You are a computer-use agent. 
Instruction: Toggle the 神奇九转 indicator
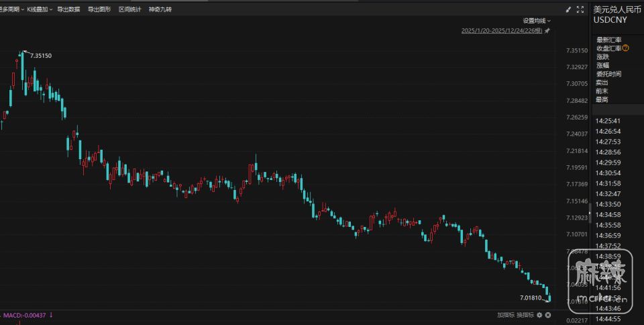coord(160,9)
